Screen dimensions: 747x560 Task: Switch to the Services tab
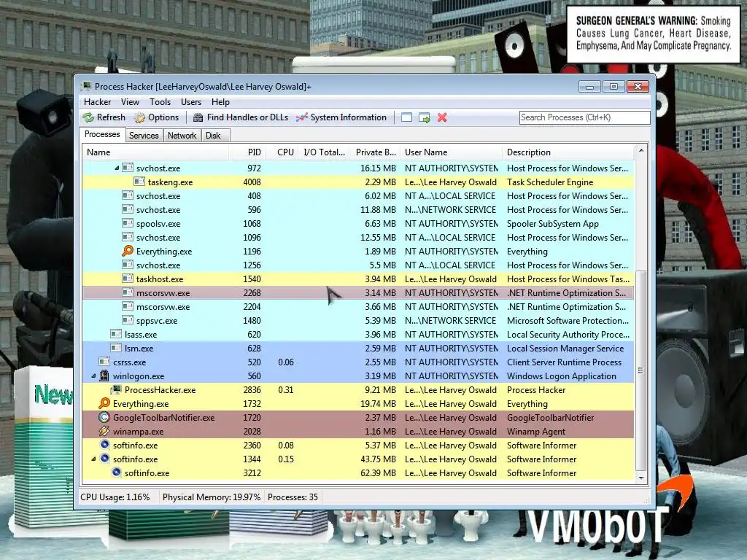click(144, 135)
